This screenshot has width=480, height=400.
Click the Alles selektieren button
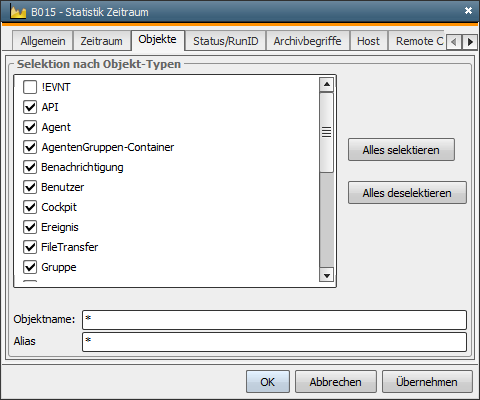401,150
